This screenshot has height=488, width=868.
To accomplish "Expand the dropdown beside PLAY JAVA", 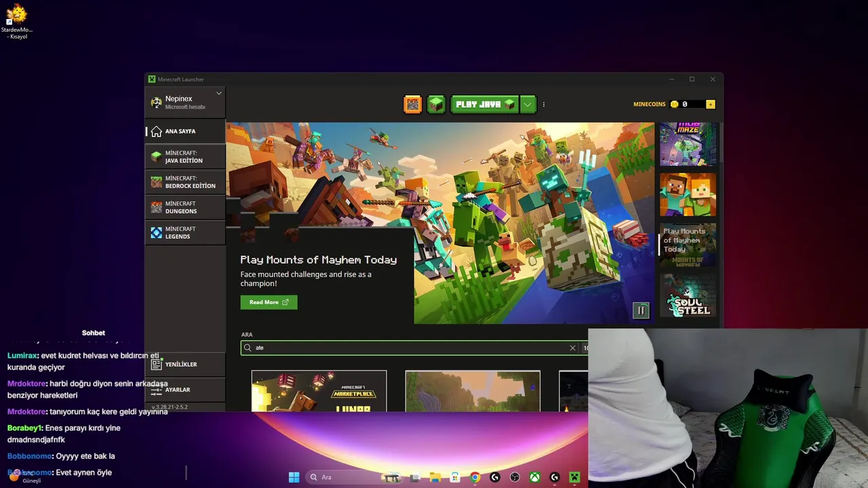I will point(528,104).
